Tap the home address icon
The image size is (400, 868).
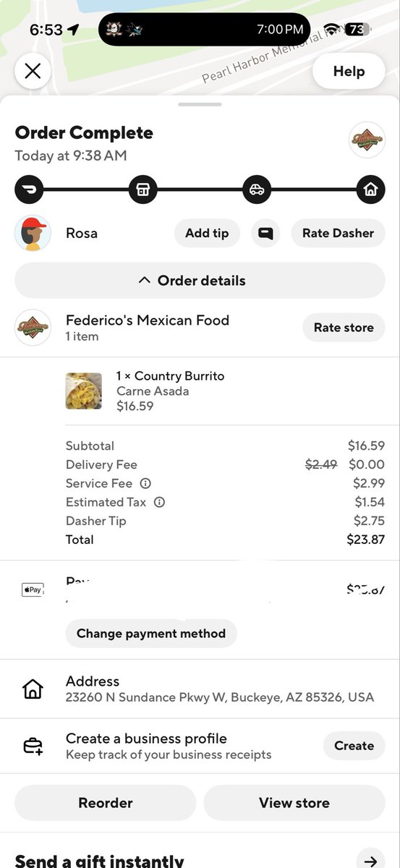click(33, 689)
